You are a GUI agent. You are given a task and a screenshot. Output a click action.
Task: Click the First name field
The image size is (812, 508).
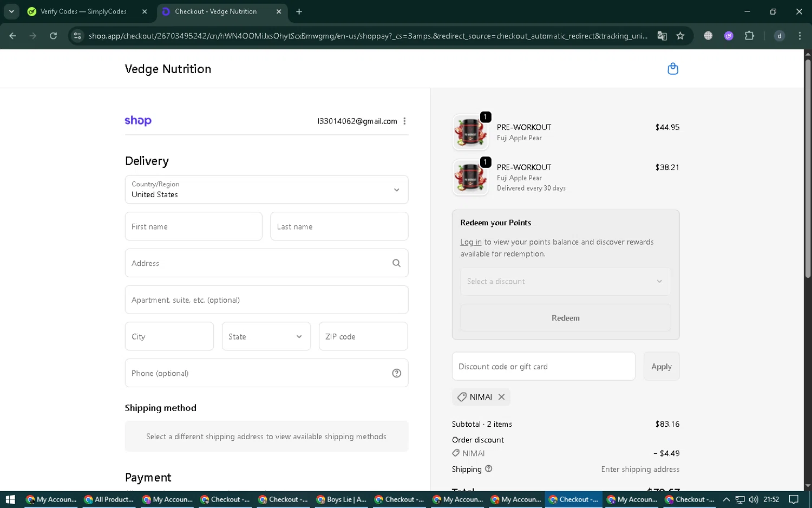(193, 226)
